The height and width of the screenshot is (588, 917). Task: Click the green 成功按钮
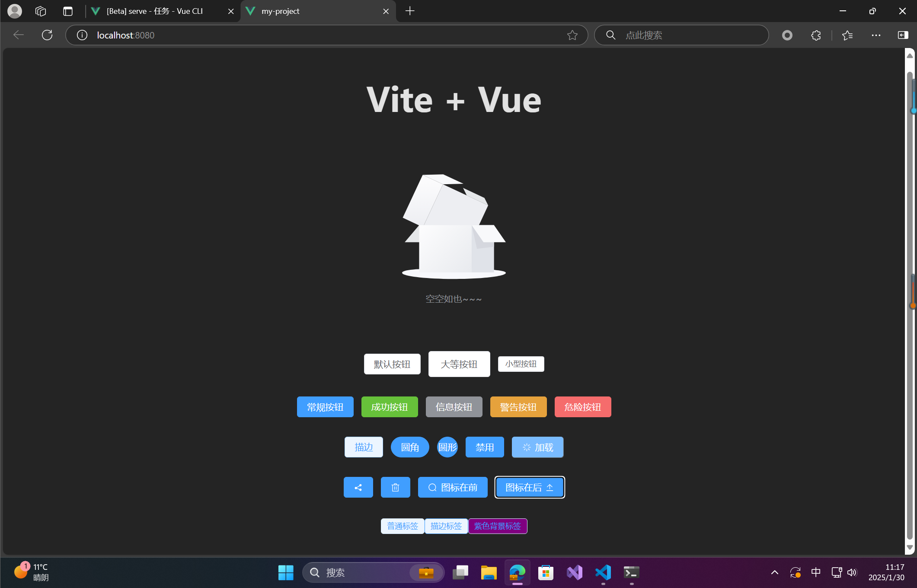point(390,407)
